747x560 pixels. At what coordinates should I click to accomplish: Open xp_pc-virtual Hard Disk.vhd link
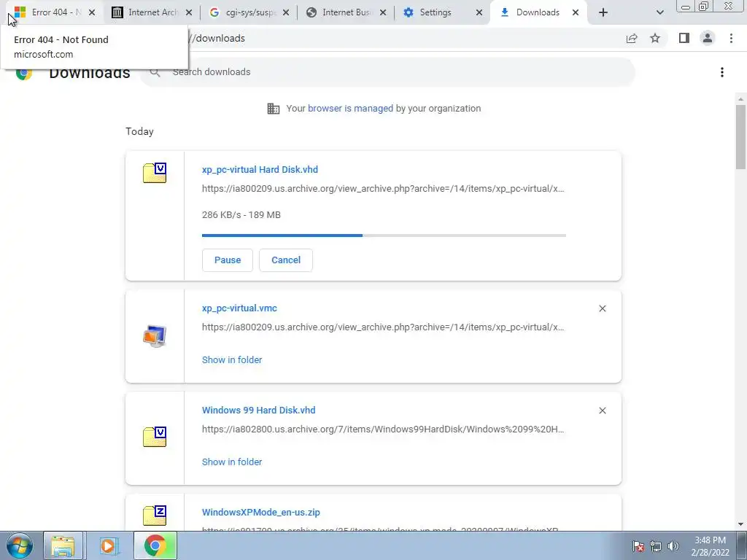click(260, 169)
